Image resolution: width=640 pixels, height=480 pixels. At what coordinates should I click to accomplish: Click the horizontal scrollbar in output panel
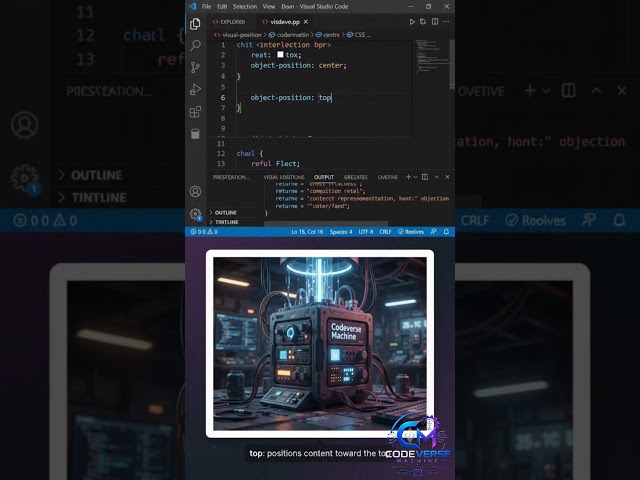tap(326, 224)
